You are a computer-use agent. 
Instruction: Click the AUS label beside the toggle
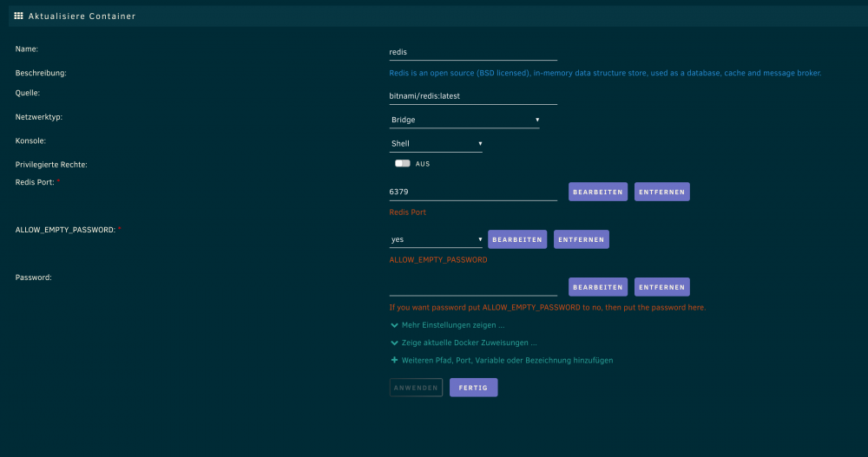[x=423, y=164]
